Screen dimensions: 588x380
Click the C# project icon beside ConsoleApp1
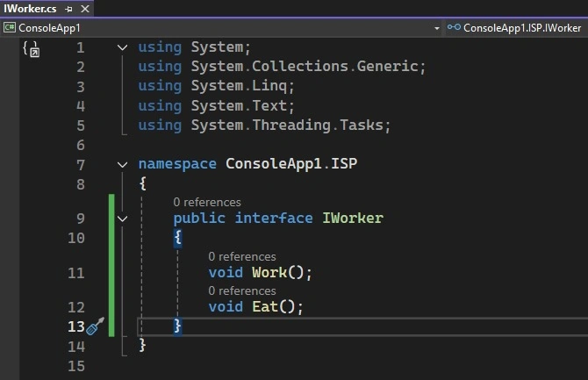(10, 27)
